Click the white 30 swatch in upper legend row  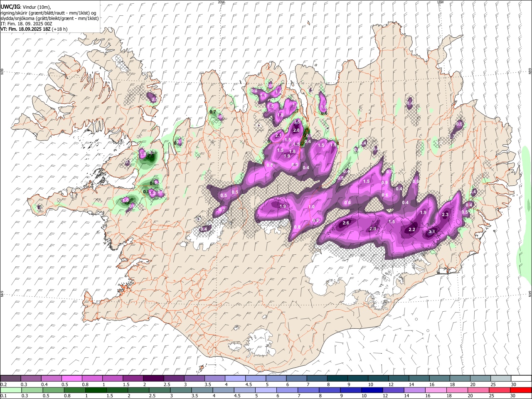[521, 378]
